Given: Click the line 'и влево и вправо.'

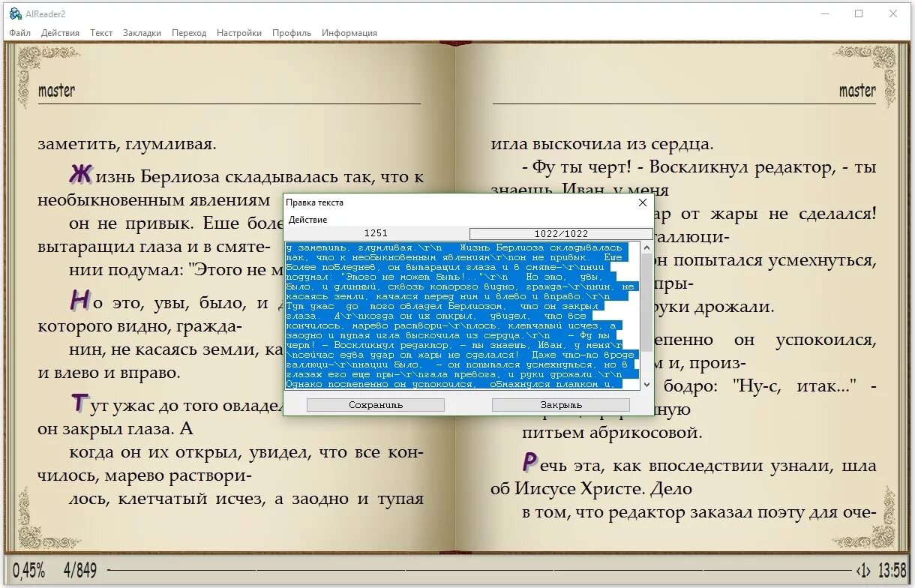Looking at the screenshot, I should click(109, 373).
